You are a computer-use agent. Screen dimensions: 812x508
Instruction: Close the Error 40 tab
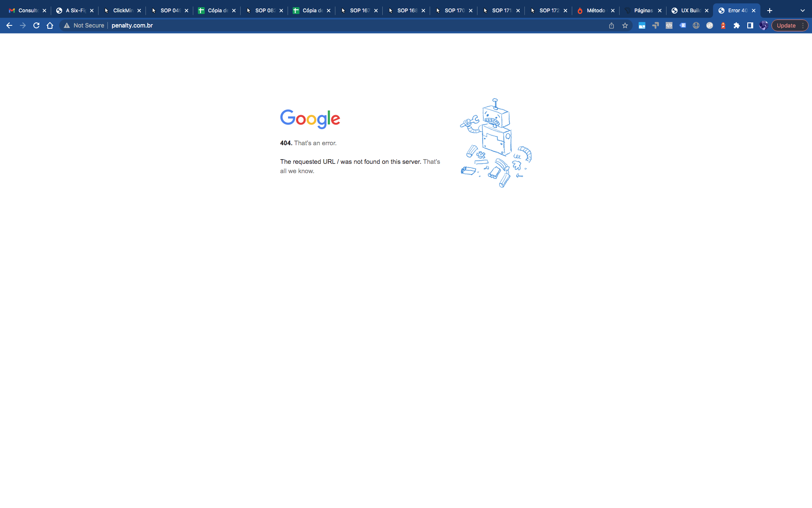coord(754,11)
